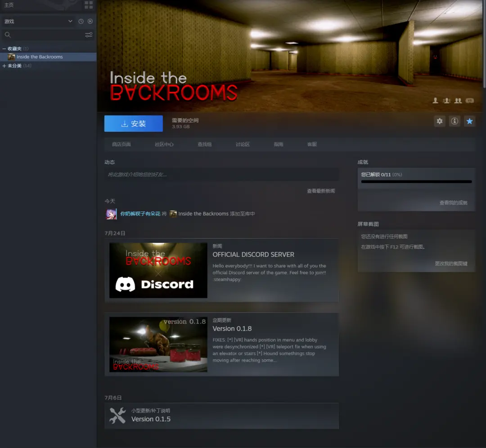The image size is (486, 448).
Task: Click the small game icon in activity entry
Action: [x=173, y=214]
